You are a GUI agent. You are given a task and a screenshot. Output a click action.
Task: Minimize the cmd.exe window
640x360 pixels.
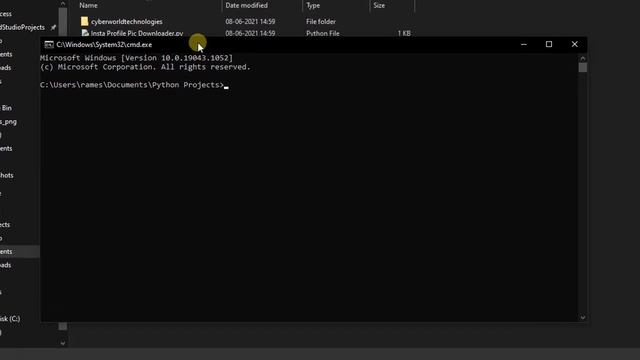pyautogui.click(x=524, y=44)
